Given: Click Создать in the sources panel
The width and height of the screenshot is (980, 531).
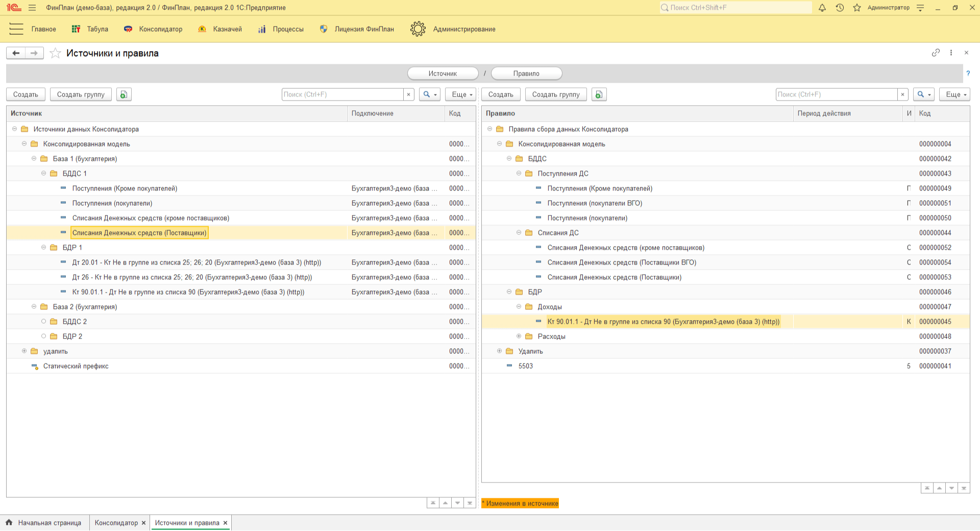Looking at the screenshot, I should tap(26, 94).
